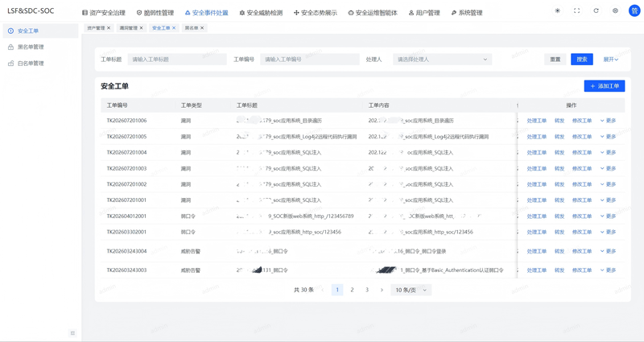Select 白名单管理 in the left sidebar

[x=40, y=64]
